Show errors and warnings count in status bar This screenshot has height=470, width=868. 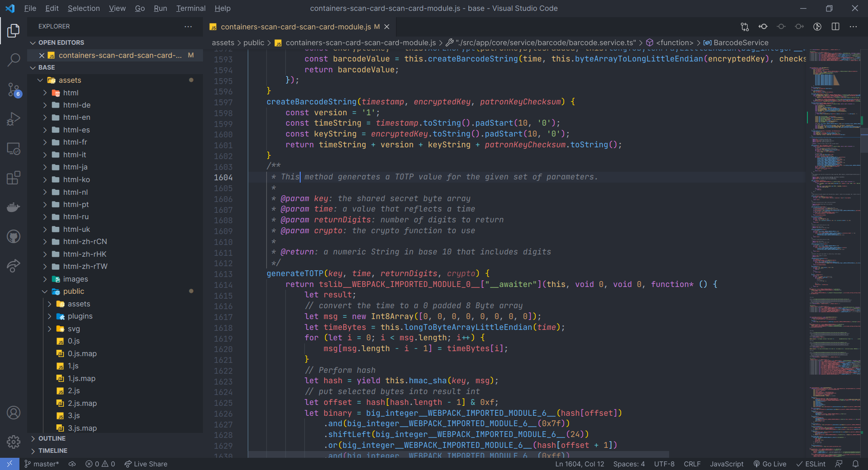point(100,464)
